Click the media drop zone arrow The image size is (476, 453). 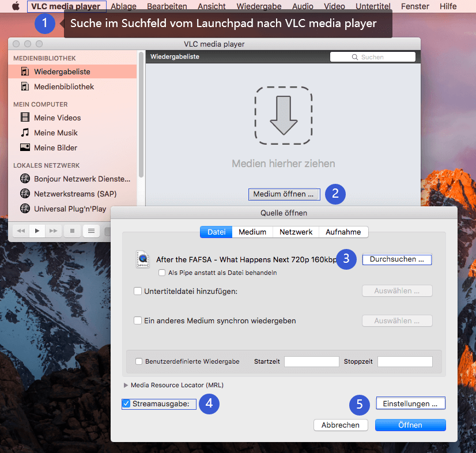[284, 116]
